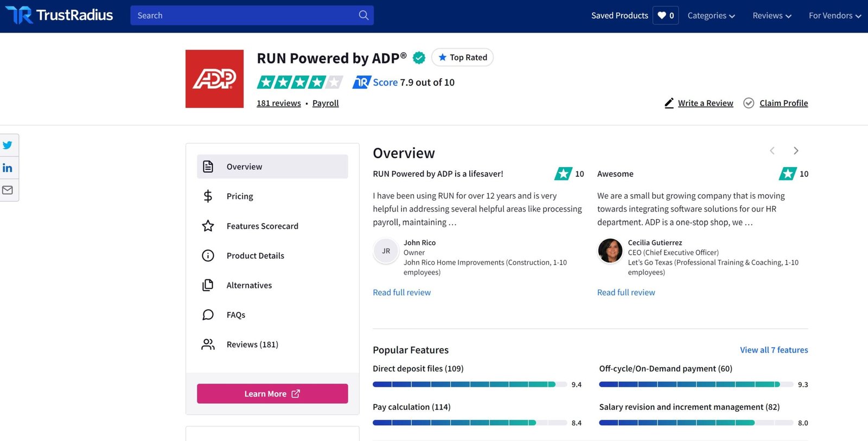Click the search magnifier icon
The height and width of the screenshot is (441, 868).
point(363,15)
